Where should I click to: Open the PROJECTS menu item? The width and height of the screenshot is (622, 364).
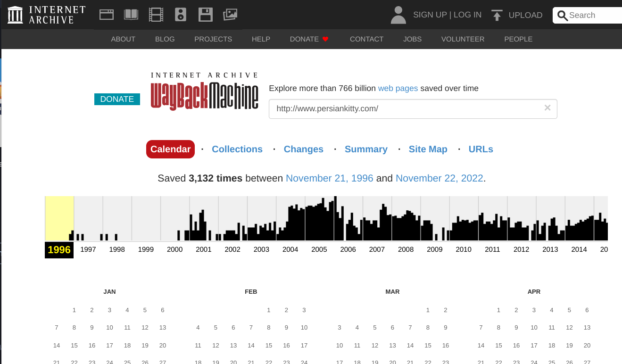tap(213, 39)
